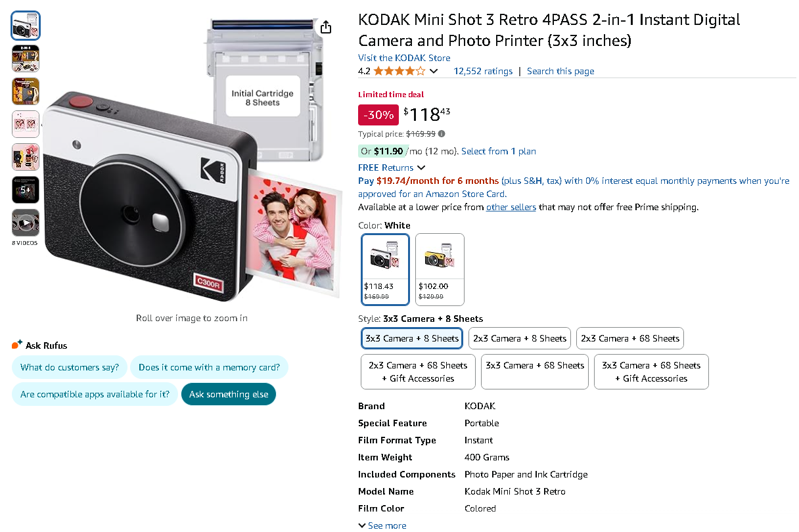The image size is (799, 532).
Task: Click the star rating icons
Action: pos(399,71)
